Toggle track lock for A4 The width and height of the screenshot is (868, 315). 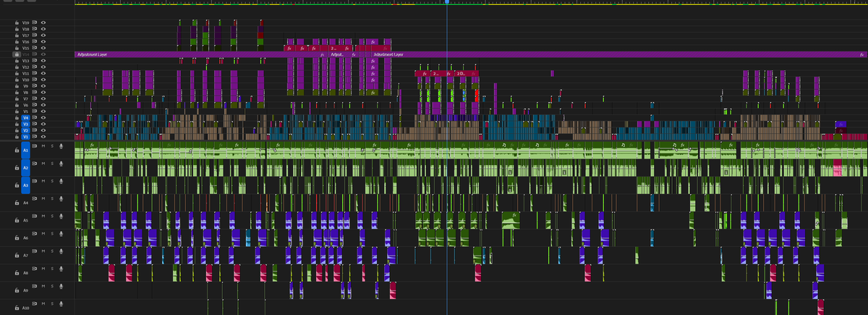pos(17,203)
